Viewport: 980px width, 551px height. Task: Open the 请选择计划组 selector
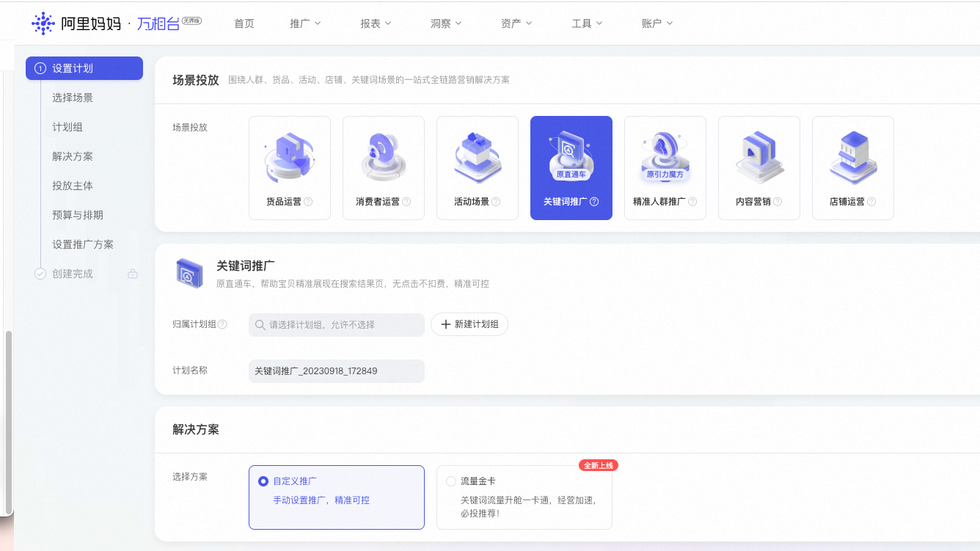337,324
